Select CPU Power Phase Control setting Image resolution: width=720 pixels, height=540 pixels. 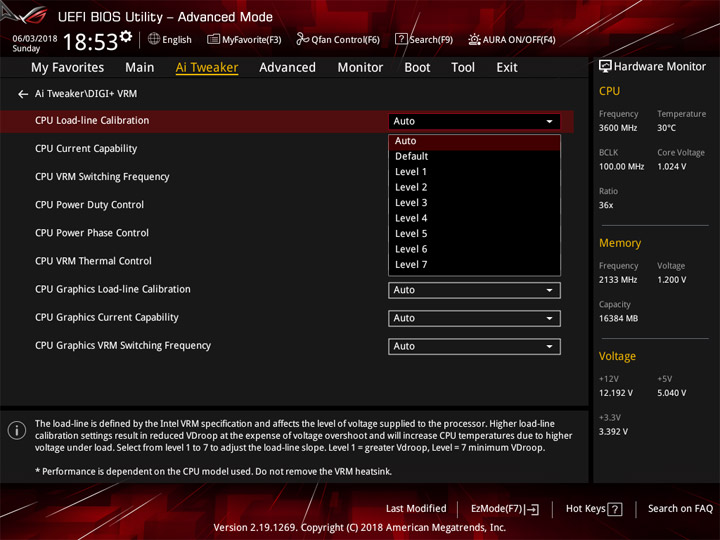(92, 233)
